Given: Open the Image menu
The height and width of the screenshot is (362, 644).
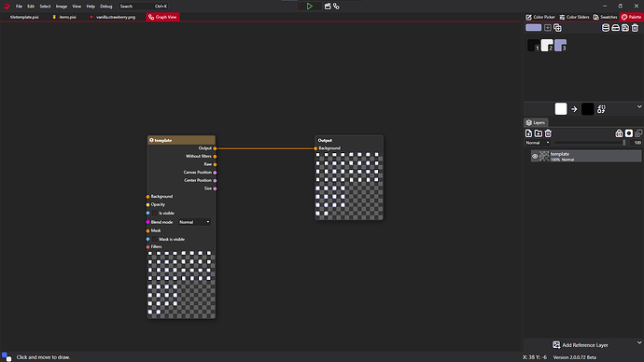Looking at the screenshot, I should pos(62,7).
